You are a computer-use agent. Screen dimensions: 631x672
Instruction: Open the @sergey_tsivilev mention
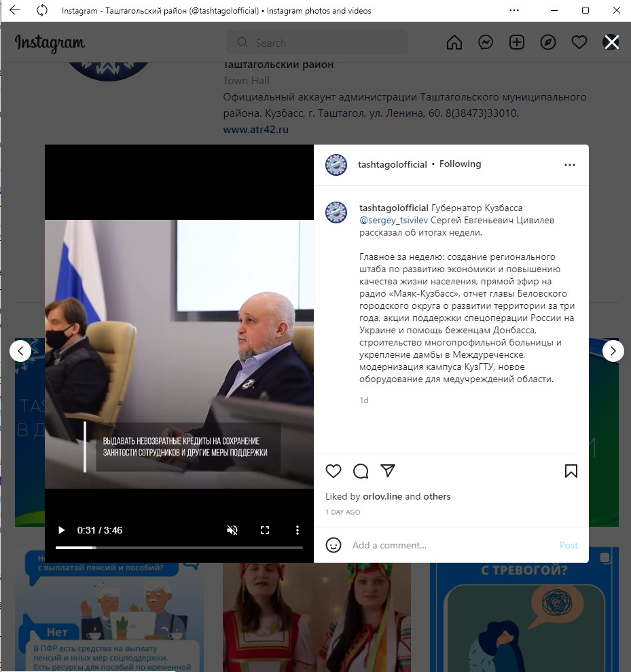click(394, 221)
